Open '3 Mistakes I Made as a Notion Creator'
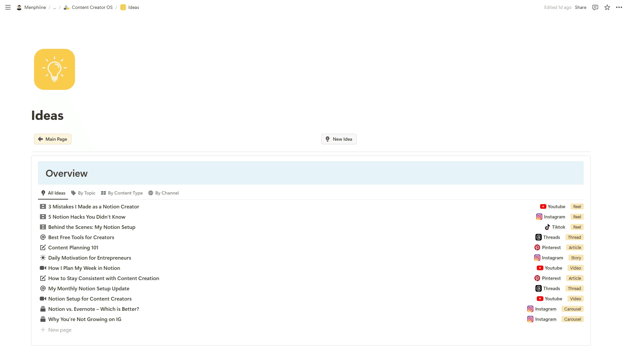Screen dimensions: 628x364 click(x=94, y=206)
